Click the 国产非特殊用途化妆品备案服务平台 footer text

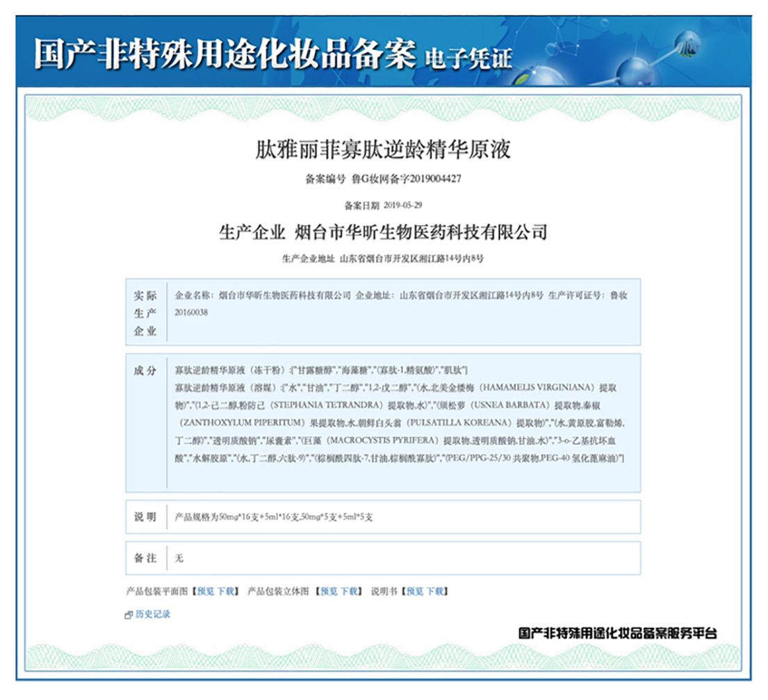tap(617, 633)
